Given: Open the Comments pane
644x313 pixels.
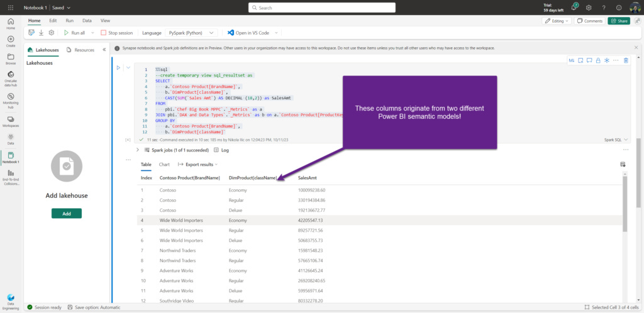Looking at the screenshot, I should [x=590, y=21].
